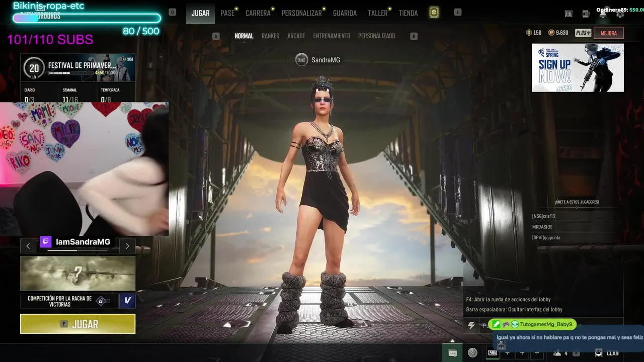
Task: Open the friends list icon showing 4
Action: pyautogui.click(x=560, y=353)
